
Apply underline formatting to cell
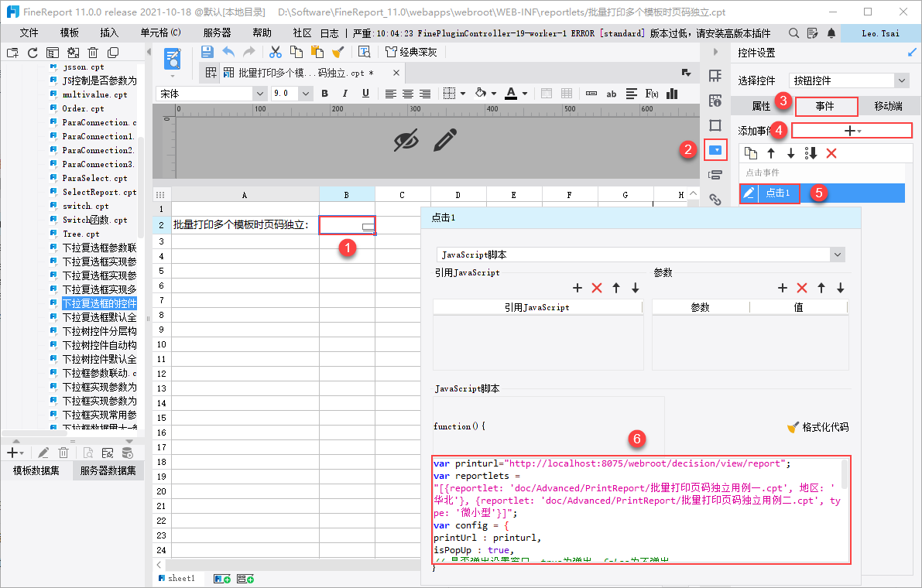click(x=365, y=94)
